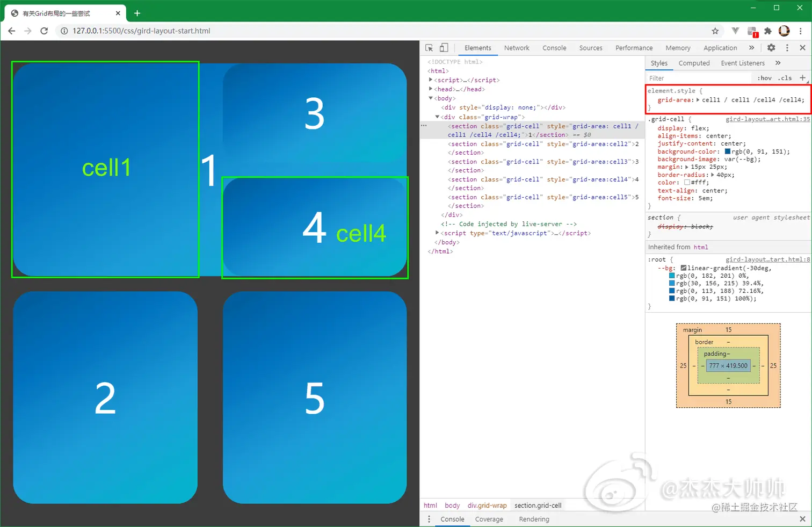Switch drawer to the Coverage tab

489,519
